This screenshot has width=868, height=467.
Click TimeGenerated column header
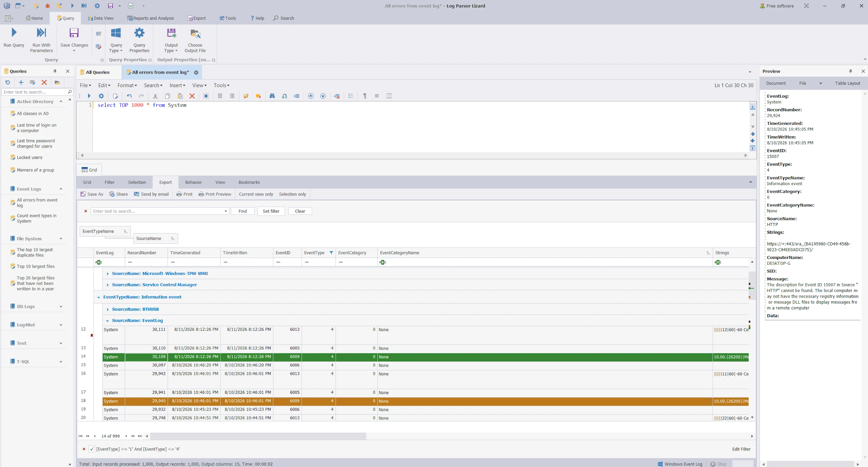point(194,253)
